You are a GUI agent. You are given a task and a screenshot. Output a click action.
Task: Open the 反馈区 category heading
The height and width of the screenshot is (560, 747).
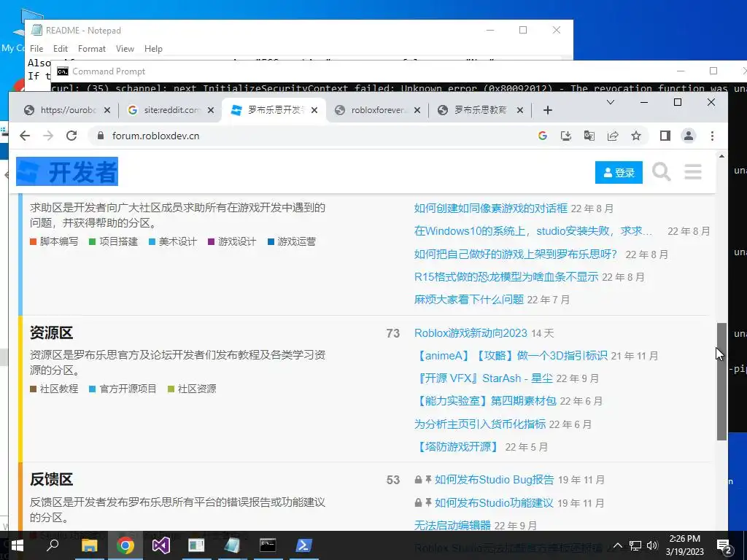52,479
